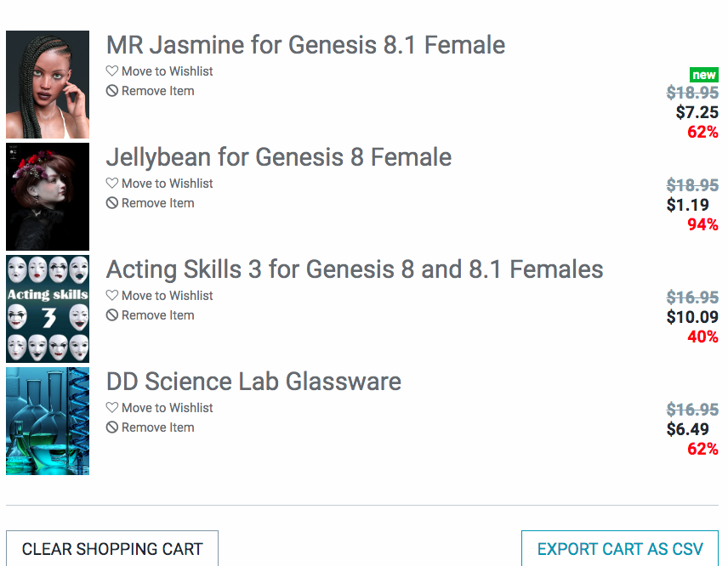Viewport: 728px width, 566px height.
Task: Click heart icon for Jellybean wishlist
Action: click(x=111, y=184)
